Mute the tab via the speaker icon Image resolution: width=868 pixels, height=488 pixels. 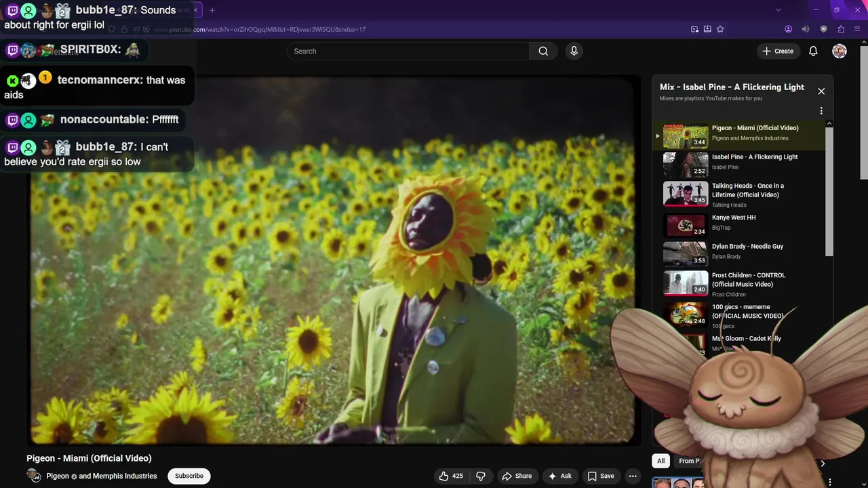coord(806,29)
